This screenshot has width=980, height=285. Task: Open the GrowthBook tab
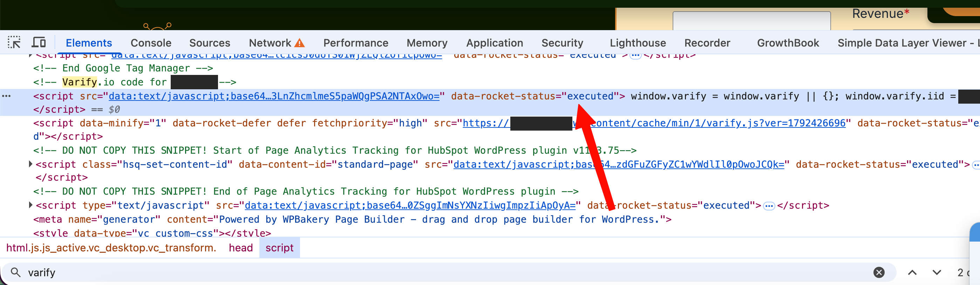788,43
